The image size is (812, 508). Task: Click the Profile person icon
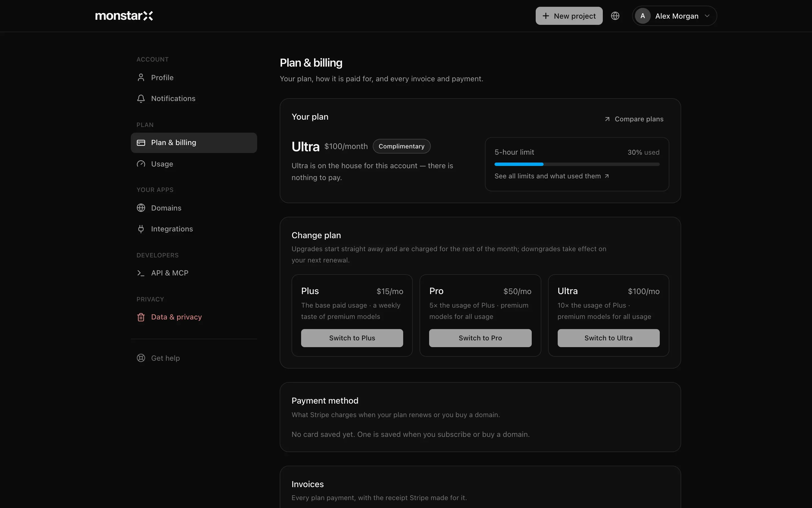pyautogui.click(x=141, y=78)
